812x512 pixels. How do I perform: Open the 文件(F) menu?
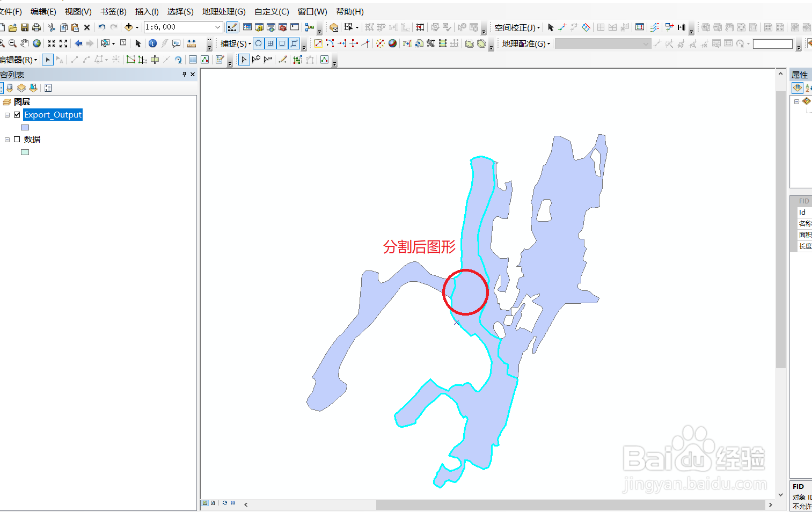(10, 11)
